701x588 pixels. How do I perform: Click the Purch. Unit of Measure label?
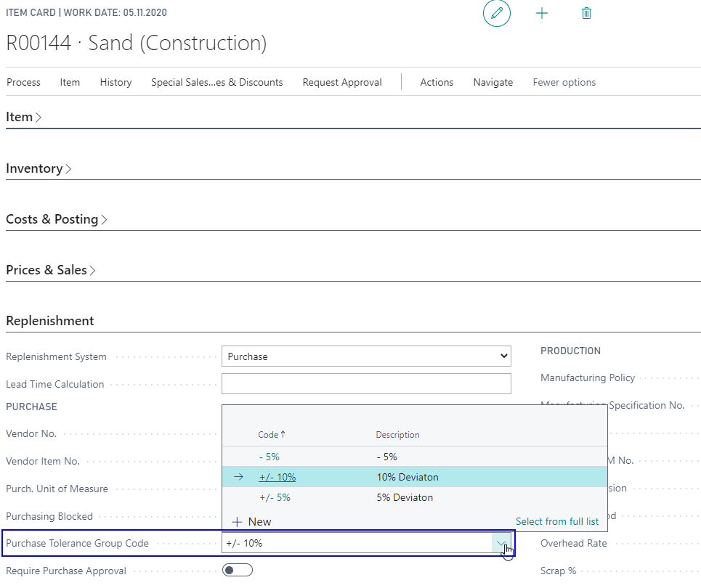click(x=57, y=489)
